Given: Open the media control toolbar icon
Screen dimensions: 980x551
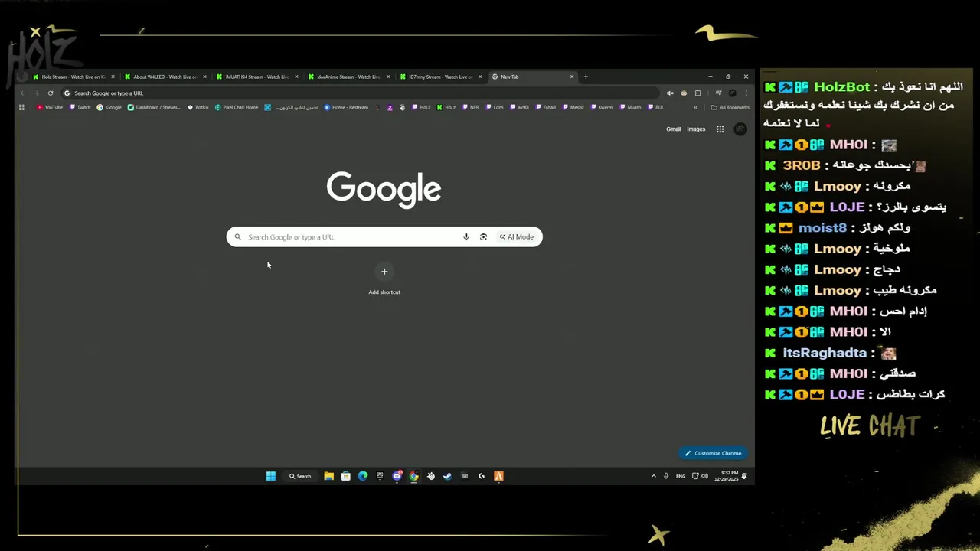Looking at the screenshot, I should [718, 93].
